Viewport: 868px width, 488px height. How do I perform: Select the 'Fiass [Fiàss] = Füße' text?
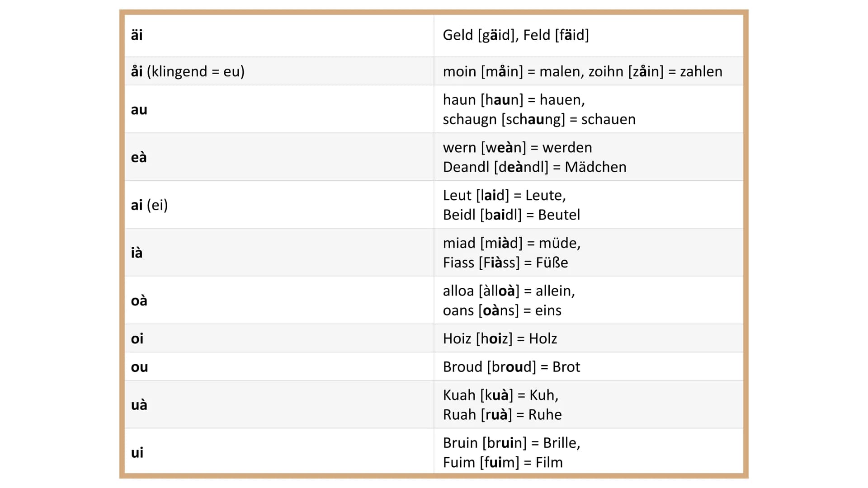(505, 263)
